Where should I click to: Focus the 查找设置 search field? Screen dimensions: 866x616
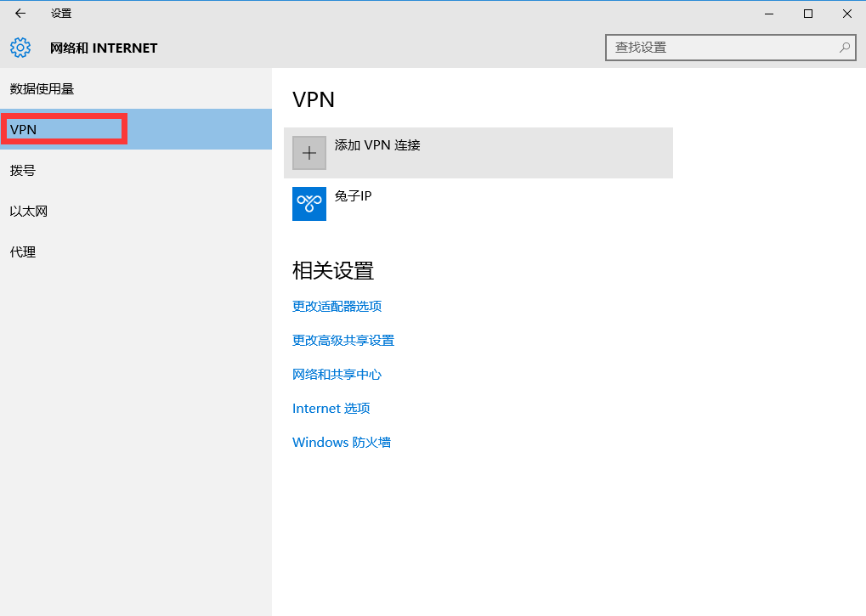(x=722, y=48)
